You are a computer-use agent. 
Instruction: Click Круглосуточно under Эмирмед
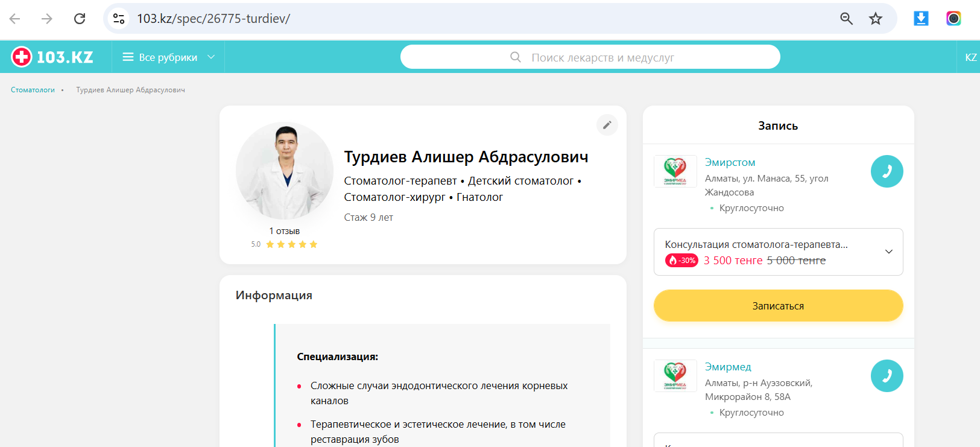pos(751,413)
